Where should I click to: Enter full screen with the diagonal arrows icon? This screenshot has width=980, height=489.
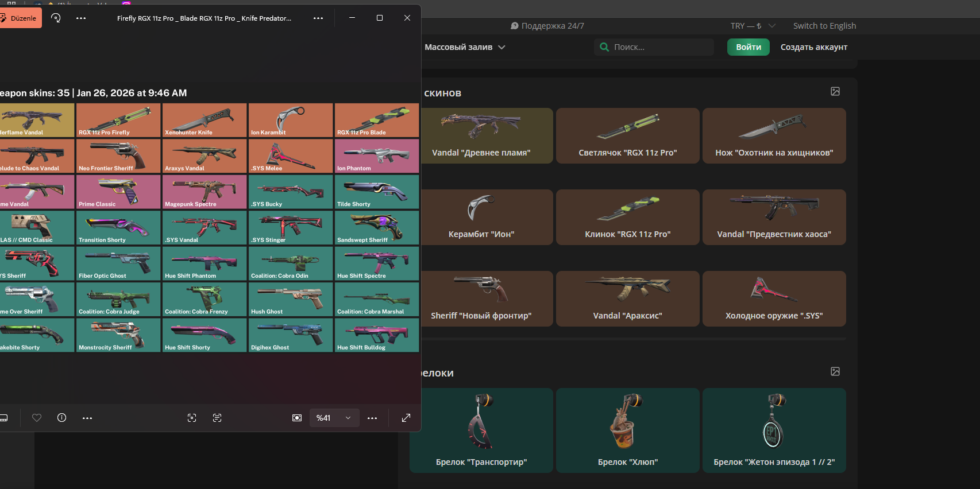[406, 418]
